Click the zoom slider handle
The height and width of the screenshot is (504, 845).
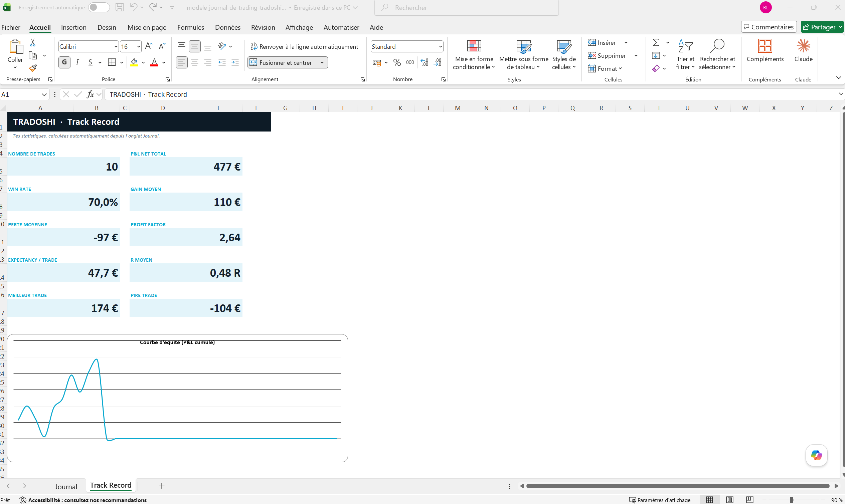(792, 500)
